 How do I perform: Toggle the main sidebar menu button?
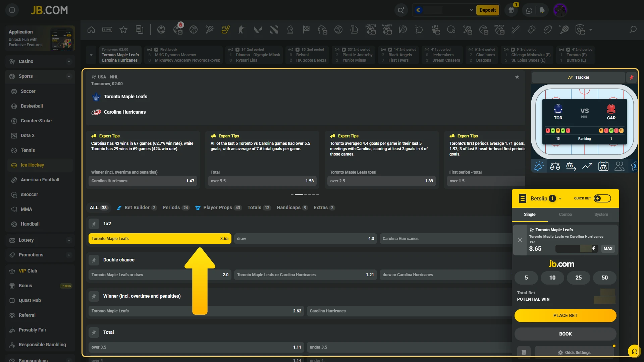12,10
